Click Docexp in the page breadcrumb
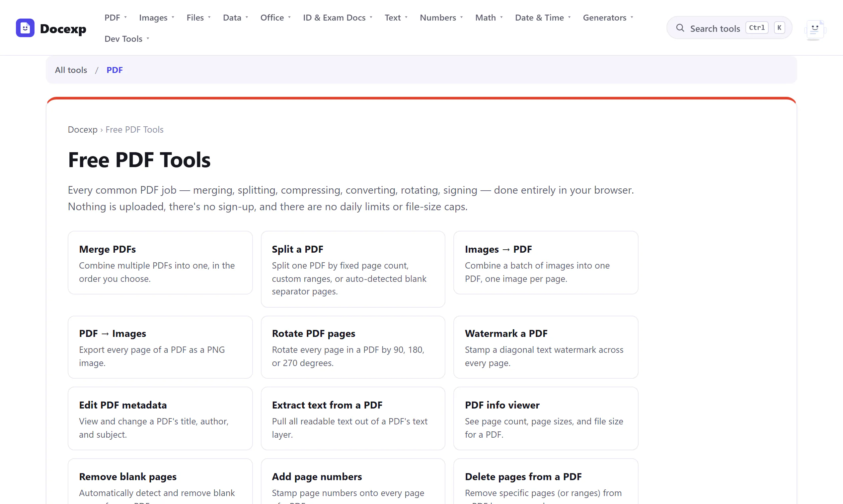The height and width of the screenshot is (504, 843). pyautogui.click(x=83, y=129)
